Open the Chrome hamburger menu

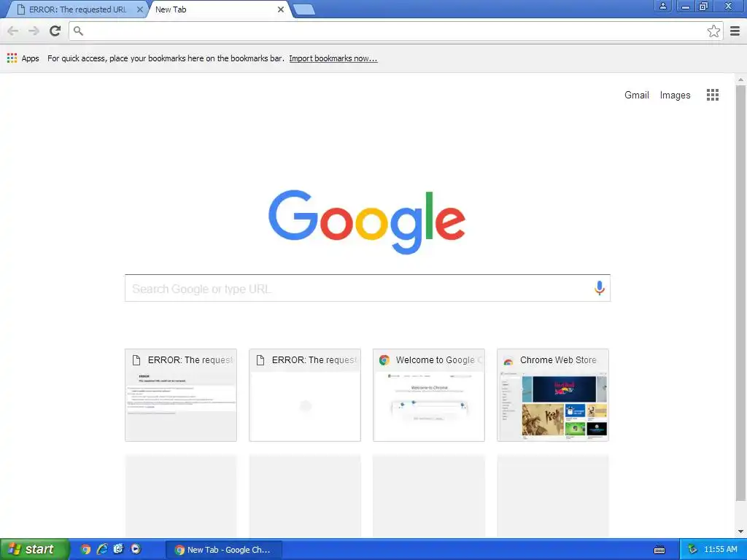(x=735, y=31)
